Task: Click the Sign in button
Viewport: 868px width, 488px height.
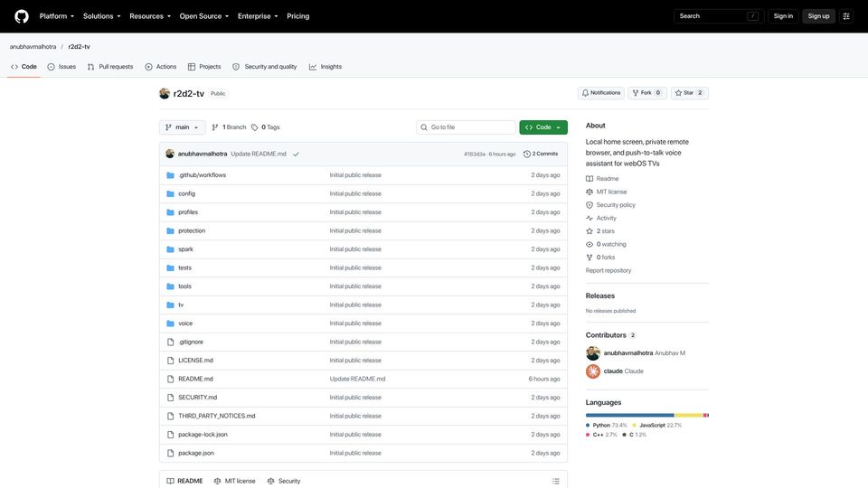Action: [783, 16]
